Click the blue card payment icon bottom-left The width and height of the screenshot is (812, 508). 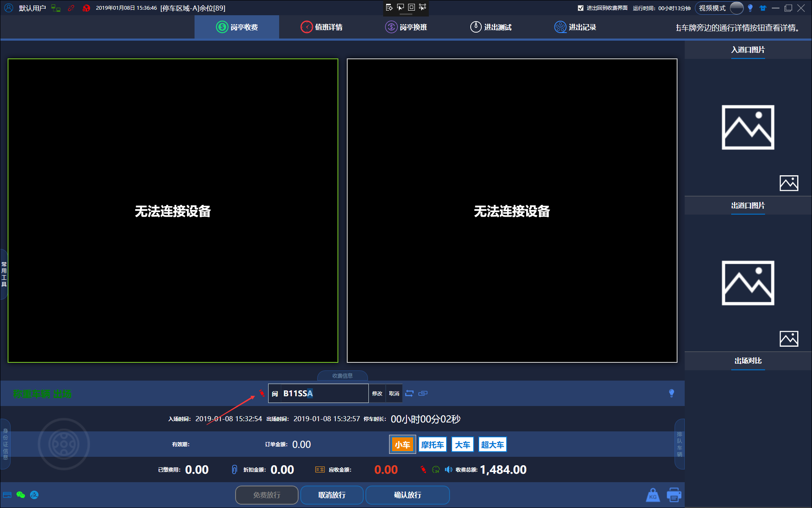click(7, 495)
